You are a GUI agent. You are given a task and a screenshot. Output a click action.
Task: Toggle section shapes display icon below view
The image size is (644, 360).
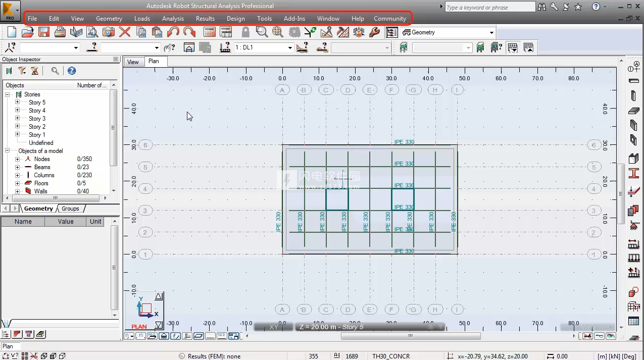[175, 336]
